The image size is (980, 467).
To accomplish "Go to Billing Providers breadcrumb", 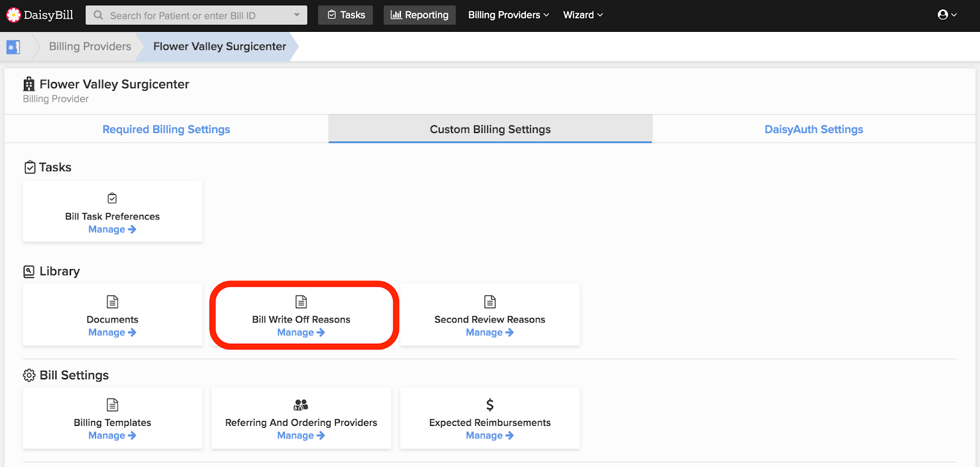I will [90, 47].
